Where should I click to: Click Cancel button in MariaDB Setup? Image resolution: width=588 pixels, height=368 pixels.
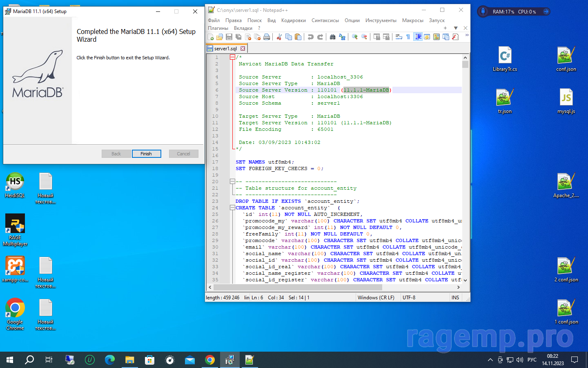(183, 154)
